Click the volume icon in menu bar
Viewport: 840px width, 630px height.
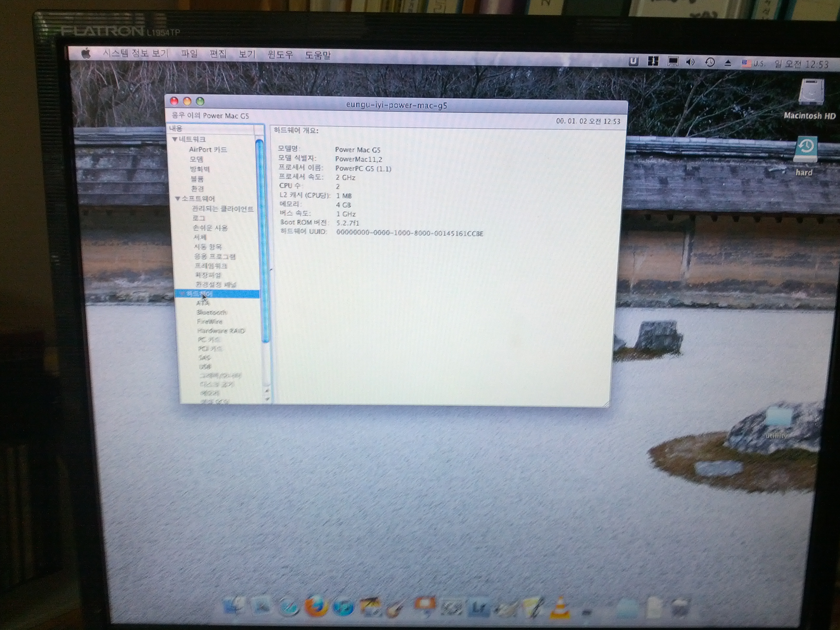pos(690,62)
